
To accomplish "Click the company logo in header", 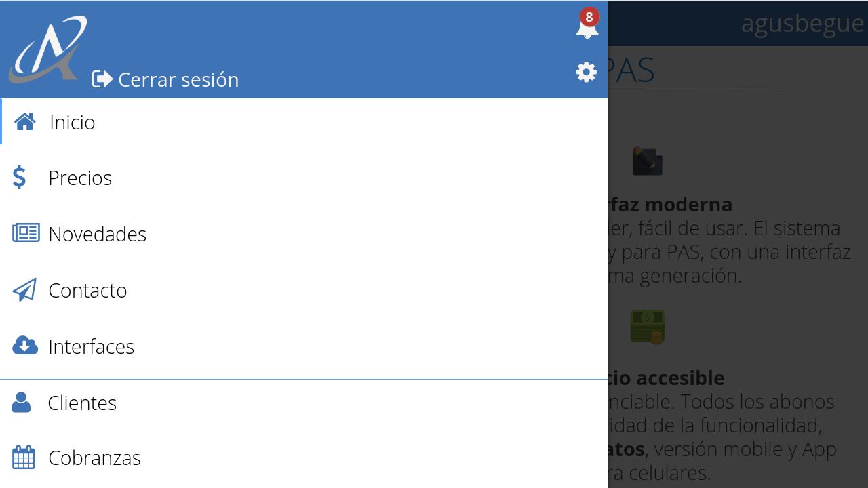I will tap(48, 49).
